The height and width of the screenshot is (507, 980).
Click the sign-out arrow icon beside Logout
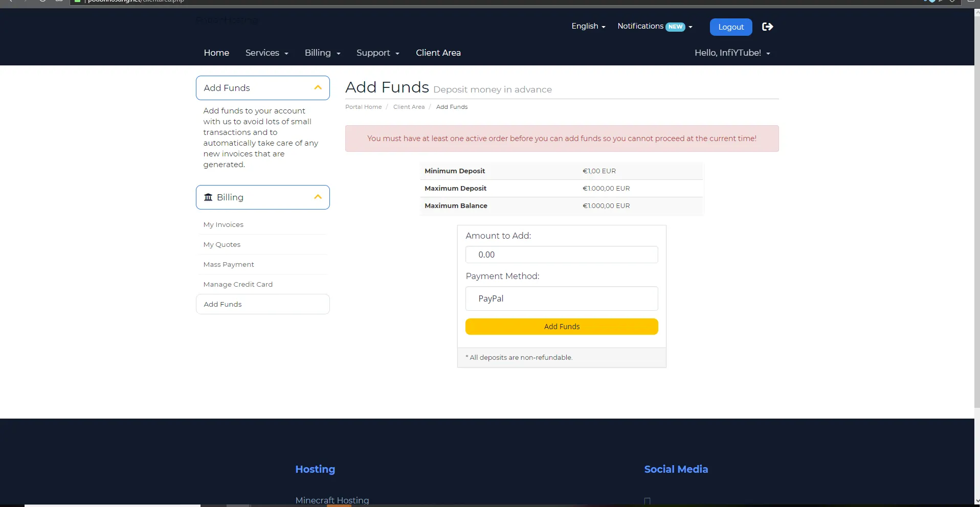767,27
